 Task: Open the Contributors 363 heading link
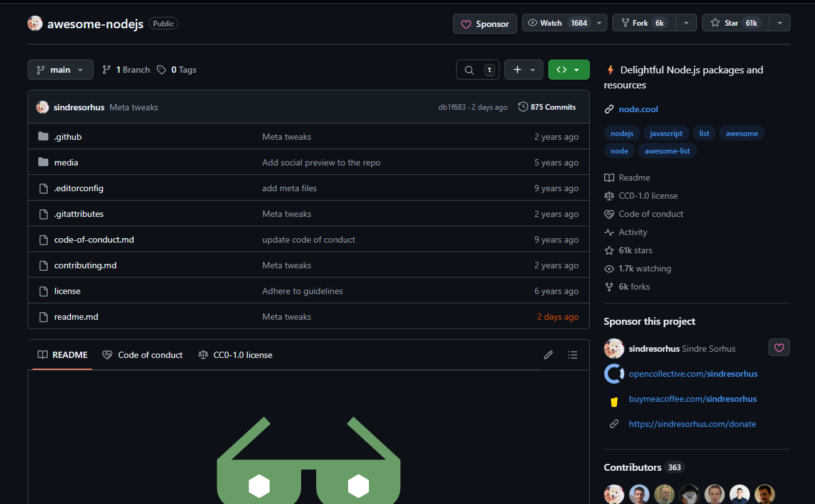644,467
